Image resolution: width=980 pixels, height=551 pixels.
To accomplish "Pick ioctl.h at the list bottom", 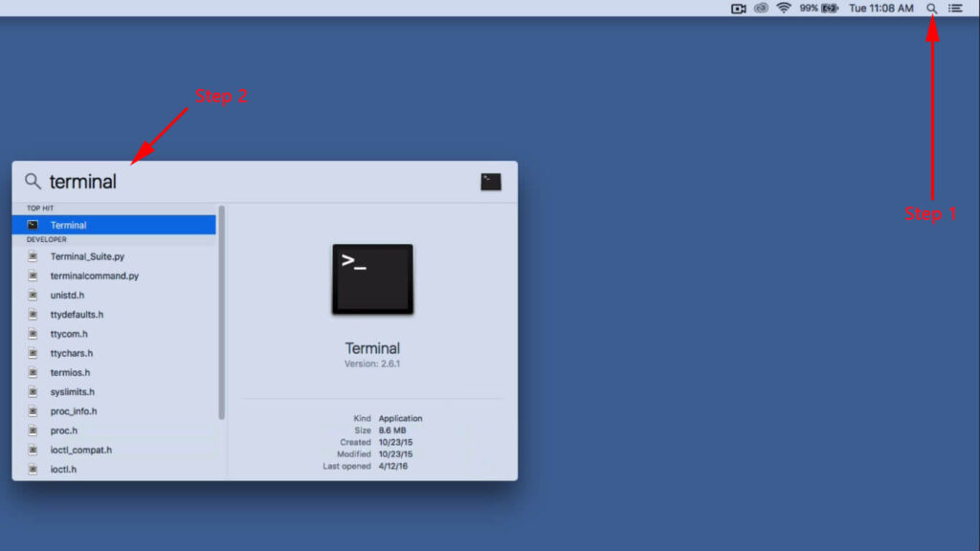I will 114,469.
